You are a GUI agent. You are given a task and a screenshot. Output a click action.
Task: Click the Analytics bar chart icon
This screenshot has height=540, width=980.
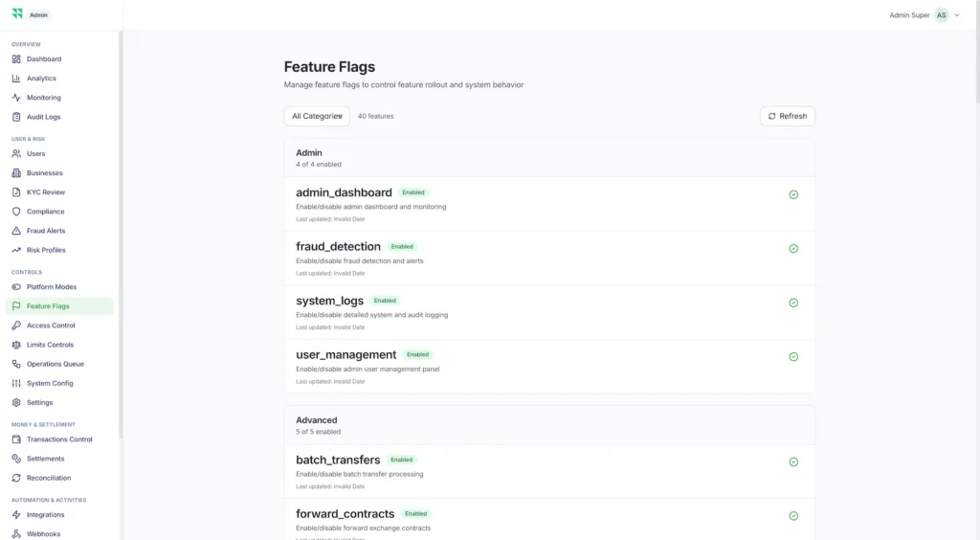(16, 79)
